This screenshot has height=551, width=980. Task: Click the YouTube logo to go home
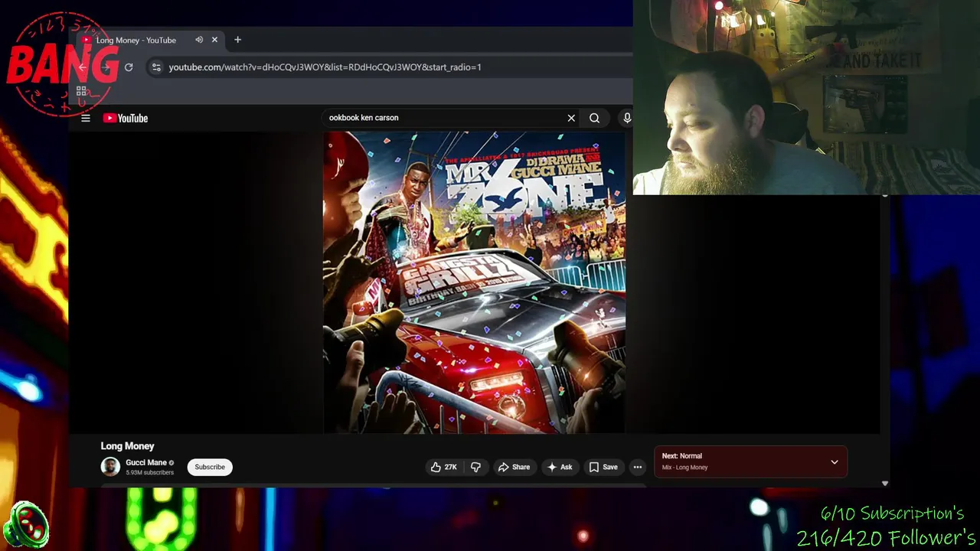pos(126,118)
